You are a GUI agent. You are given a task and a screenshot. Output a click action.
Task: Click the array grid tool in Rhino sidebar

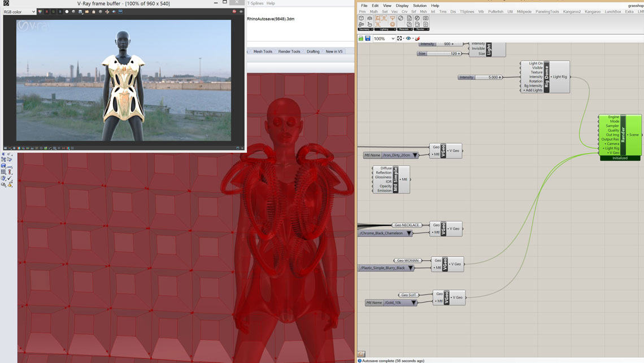(3, 172)
